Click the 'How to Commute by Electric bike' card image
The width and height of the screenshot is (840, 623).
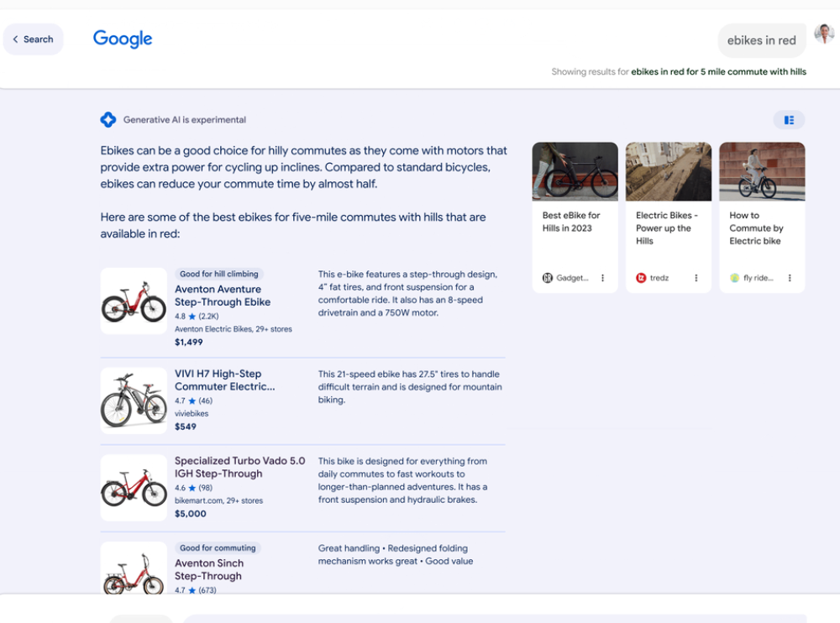click(x=762, y=171)
